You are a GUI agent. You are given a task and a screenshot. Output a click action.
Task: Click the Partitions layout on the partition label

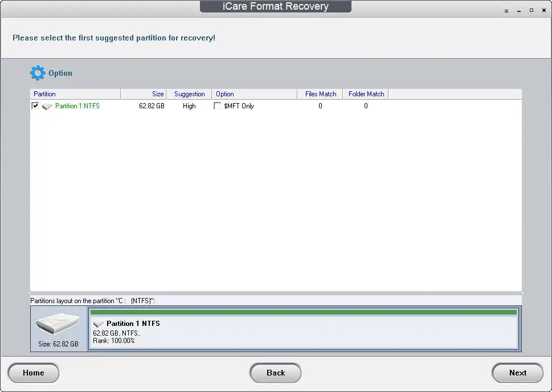[93, 301]
